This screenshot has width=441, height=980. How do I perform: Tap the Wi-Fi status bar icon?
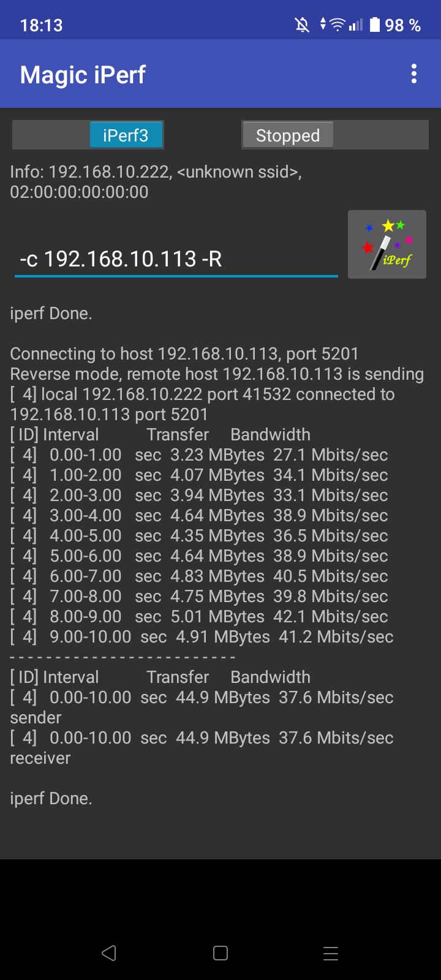coord(337,24)
